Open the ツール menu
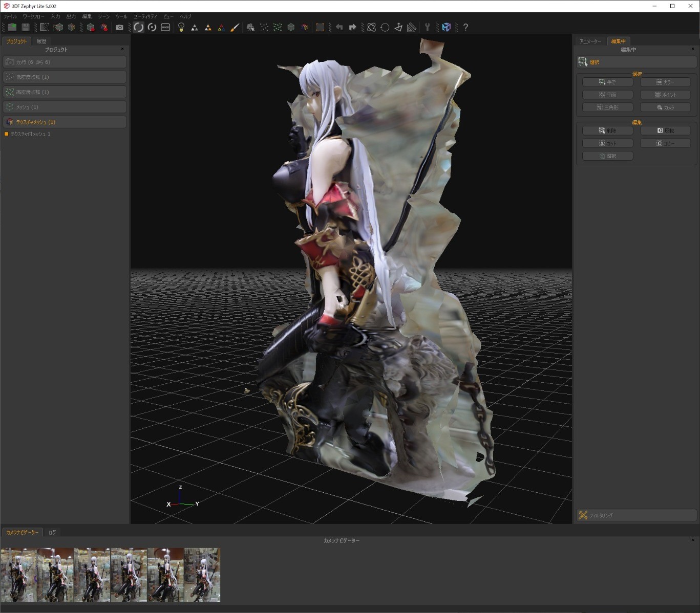Viewport: 700px width, 613px height. point(121,16)
